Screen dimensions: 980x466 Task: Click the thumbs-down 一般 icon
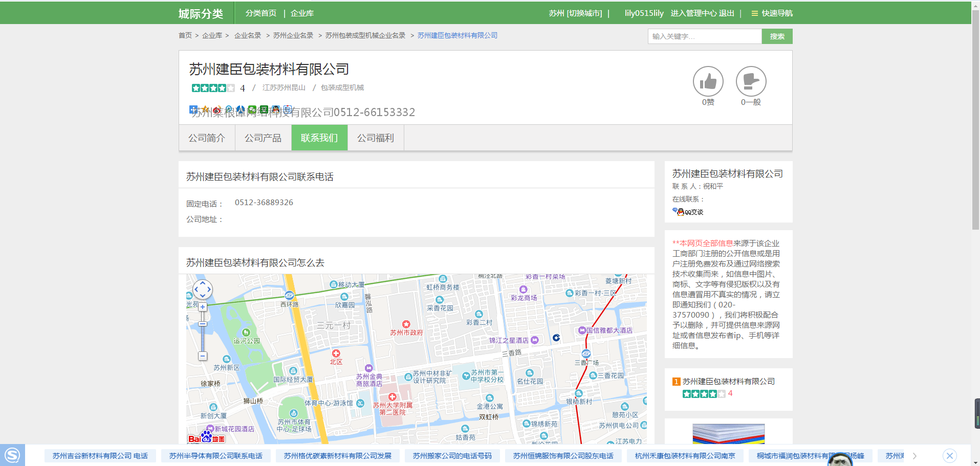(751, 81)
